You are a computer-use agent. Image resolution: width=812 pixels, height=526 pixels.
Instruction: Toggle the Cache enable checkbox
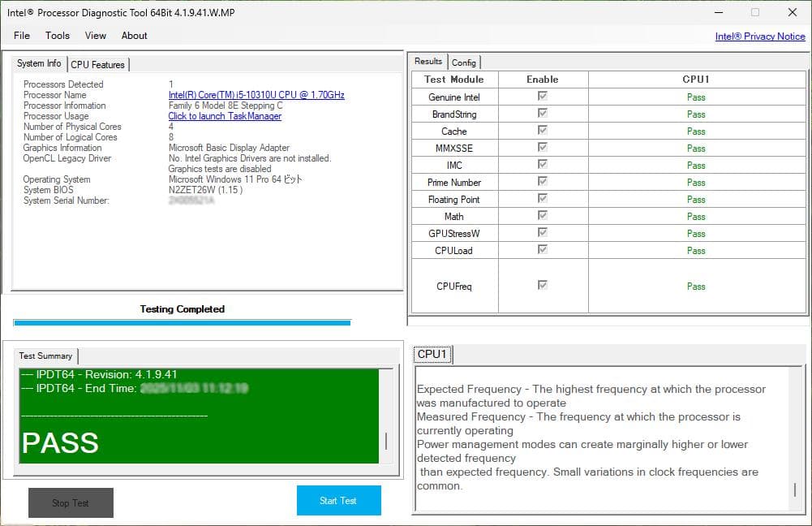point(542,130)
